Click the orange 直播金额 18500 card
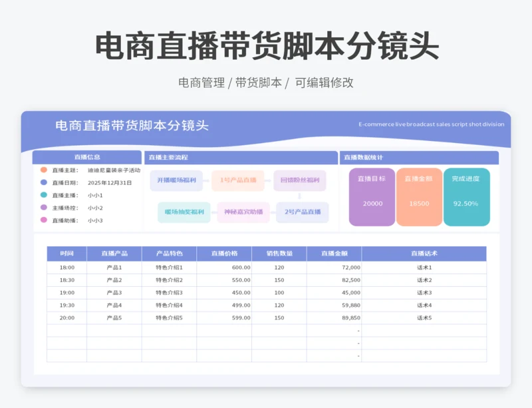The height and width of the screenshot is (408, 532). [419, 197]
